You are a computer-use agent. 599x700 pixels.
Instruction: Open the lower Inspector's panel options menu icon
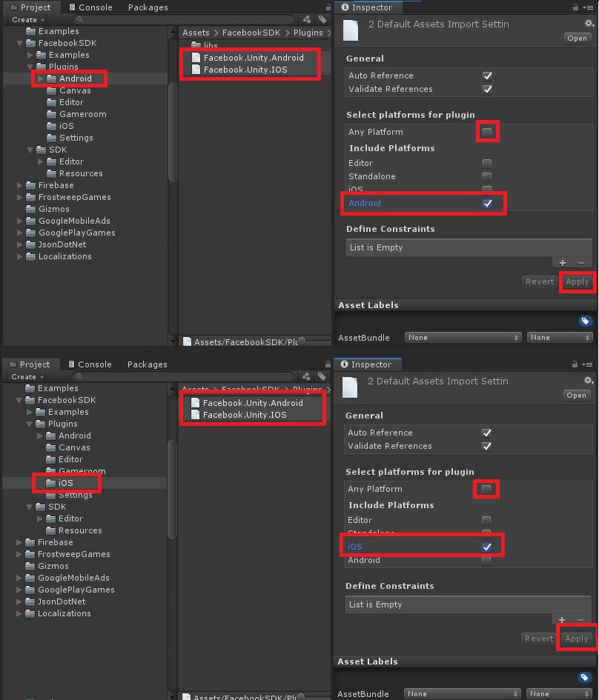[x=587, y=364]
